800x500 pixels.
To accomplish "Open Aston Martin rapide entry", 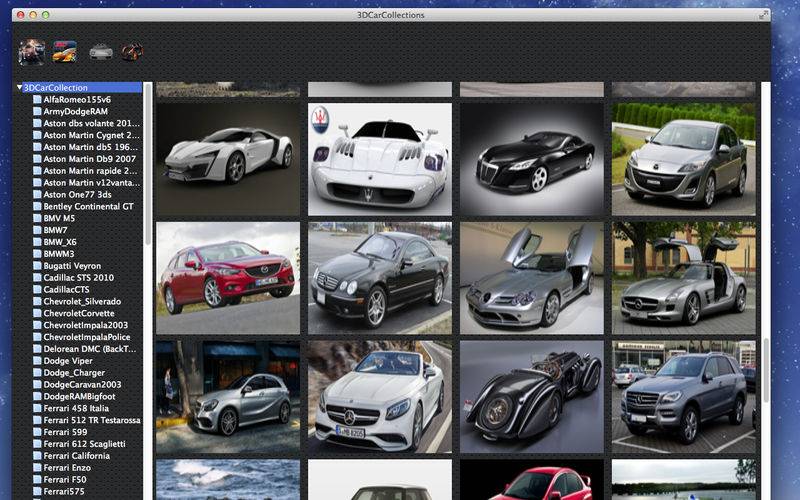I will 90,170.
